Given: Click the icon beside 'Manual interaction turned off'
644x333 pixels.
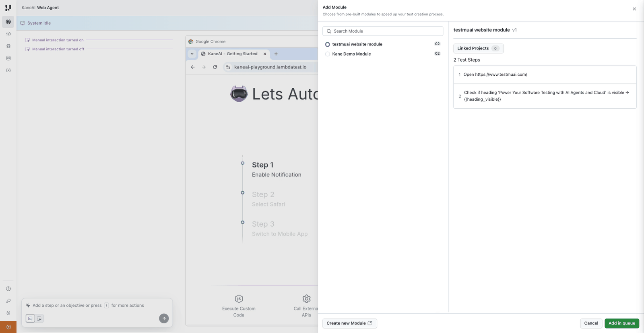Looking at the screenshot, I should click(x=27, y=49).
